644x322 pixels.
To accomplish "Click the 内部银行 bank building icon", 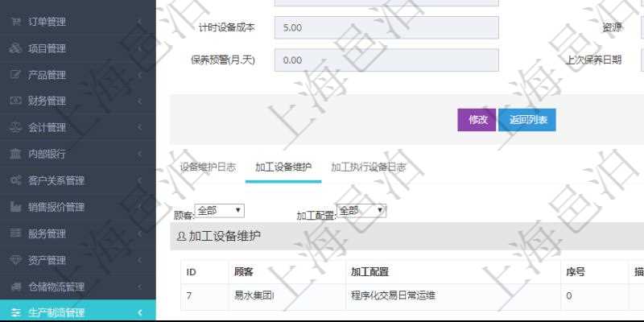I will [x=15, y=154].
